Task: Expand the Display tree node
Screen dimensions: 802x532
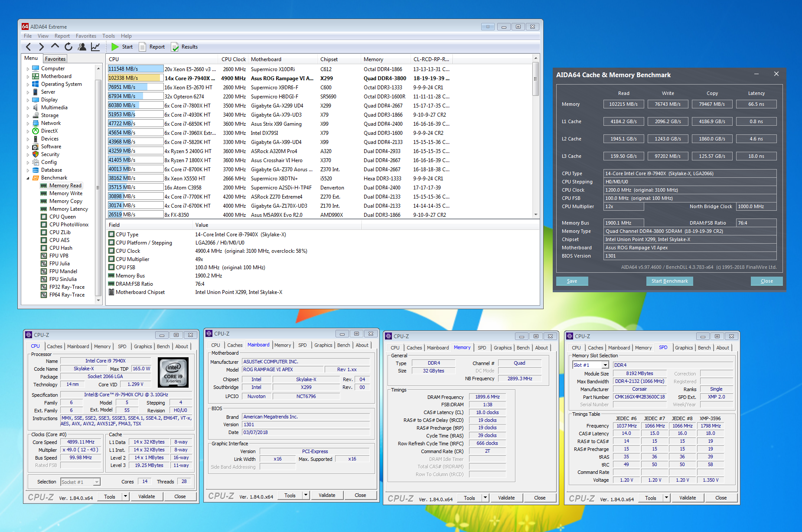Action: point(28,100)
